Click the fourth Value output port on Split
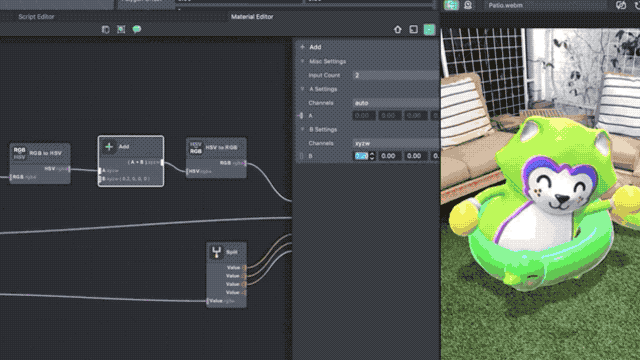 244,292
